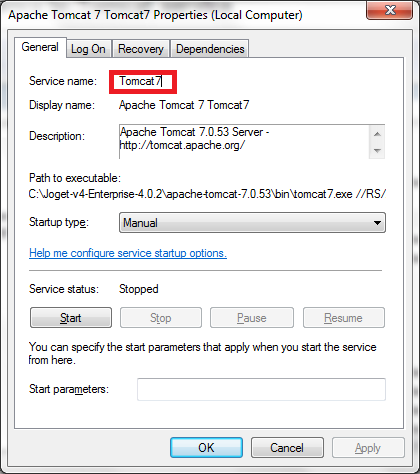
Task: Open the Recovery tab
Action: pos(141,49)
